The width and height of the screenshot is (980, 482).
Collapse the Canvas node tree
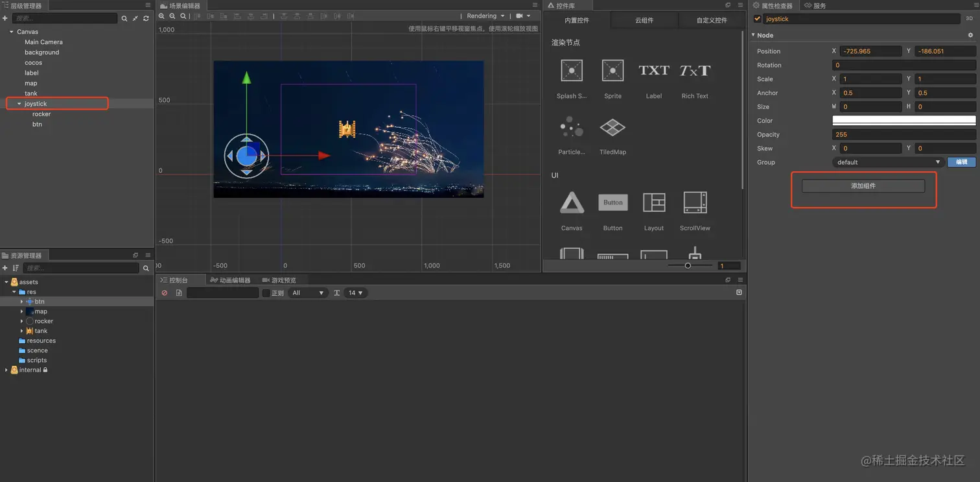(x=12, y=32)
